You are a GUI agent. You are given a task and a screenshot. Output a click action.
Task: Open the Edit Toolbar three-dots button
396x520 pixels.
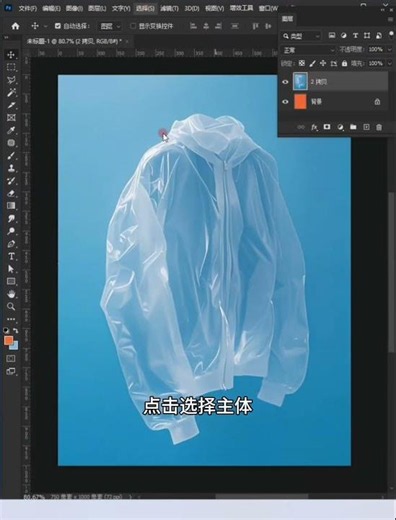click(11, 319)
